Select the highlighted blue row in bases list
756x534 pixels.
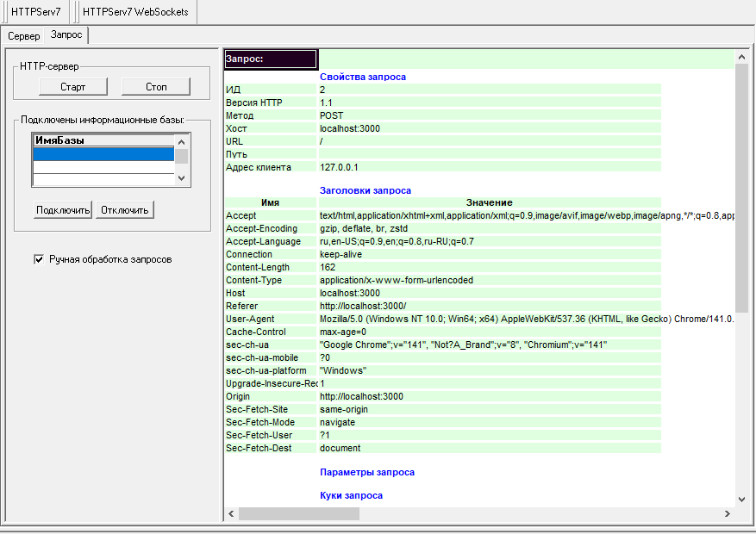(x=103, y=154)
